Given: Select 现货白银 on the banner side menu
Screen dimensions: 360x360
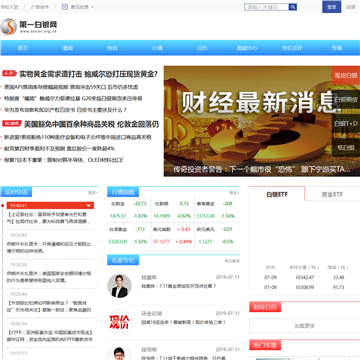Looking at the screenshot, I should [346, 75].
